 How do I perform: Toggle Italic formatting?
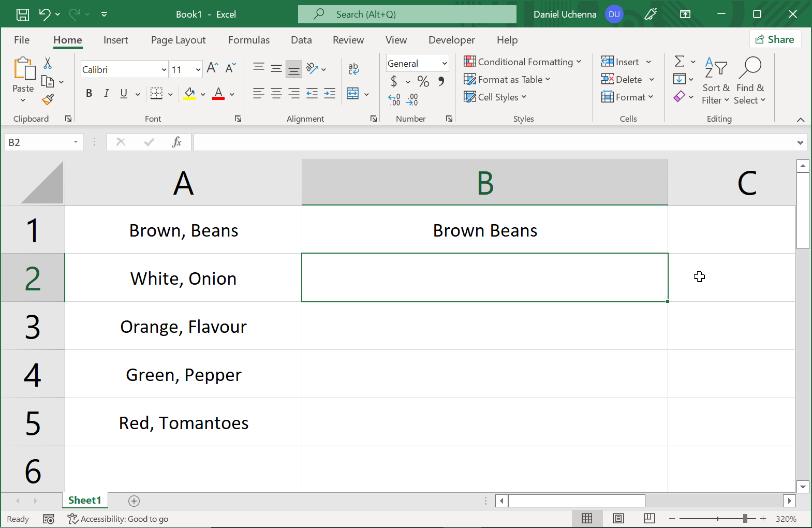(106, 94)
